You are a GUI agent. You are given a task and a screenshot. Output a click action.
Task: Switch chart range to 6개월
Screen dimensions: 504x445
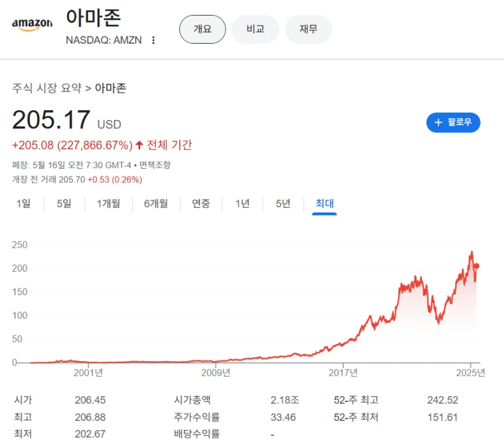(x=156, y=203)
